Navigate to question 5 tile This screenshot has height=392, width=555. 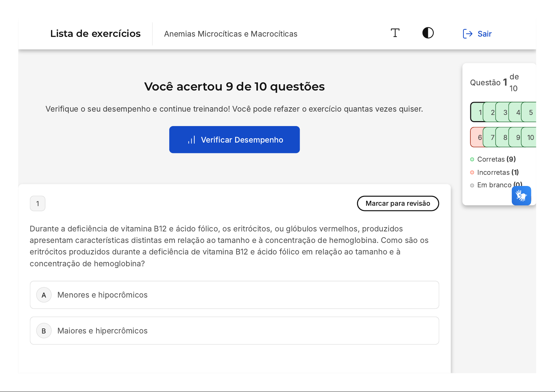530,113
